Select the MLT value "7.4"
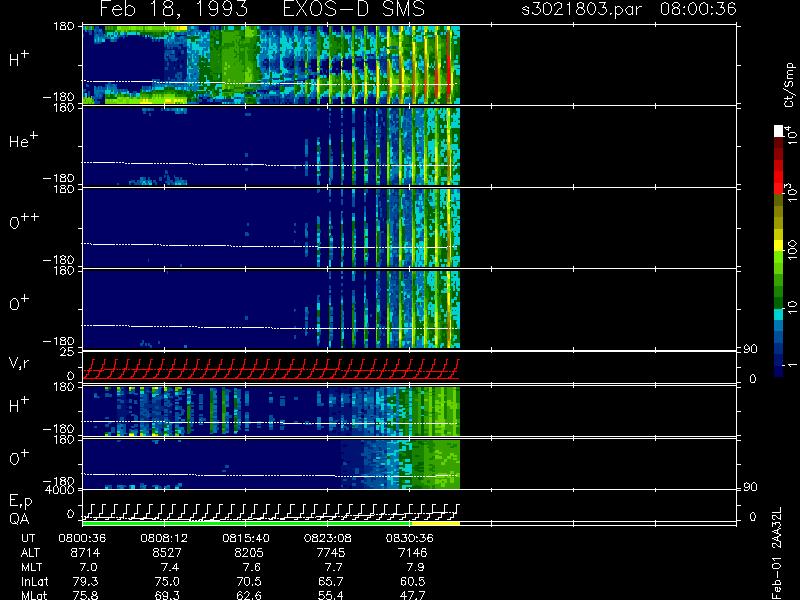 [x=170, y=567]
